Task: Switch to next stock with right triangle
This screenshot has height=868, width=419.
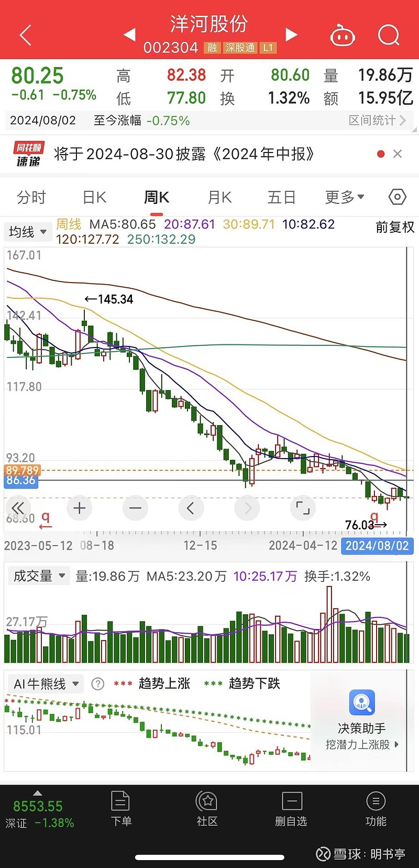Action: click(292, 35)
